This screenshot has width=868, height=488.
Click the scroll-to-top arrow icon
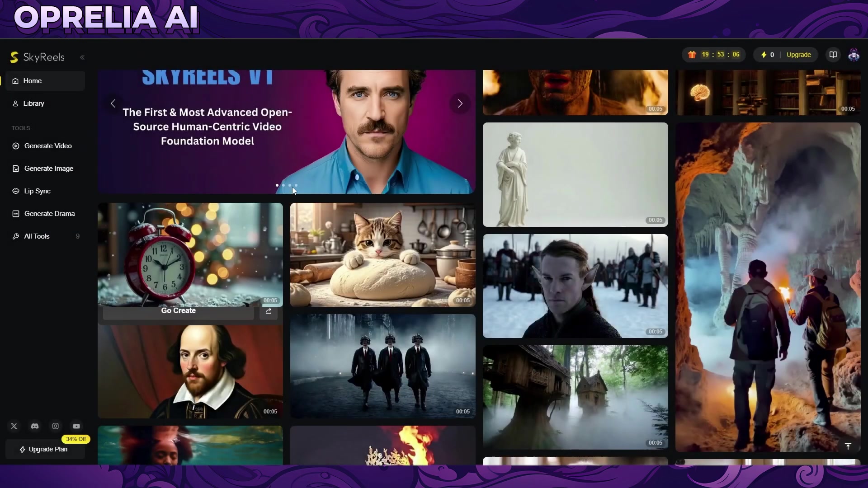(x=848, y=446)
